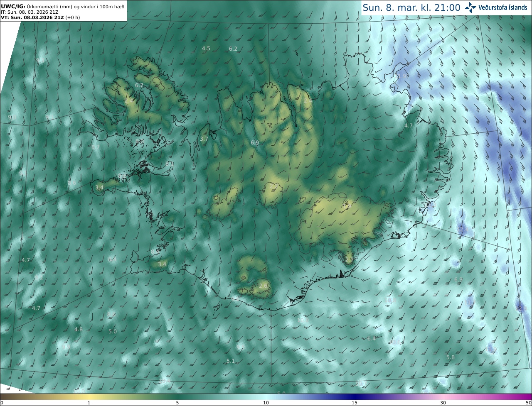Click the 5 tick on the color scale
The width and height of the screenshot is (532, 406).
(177, 403)
